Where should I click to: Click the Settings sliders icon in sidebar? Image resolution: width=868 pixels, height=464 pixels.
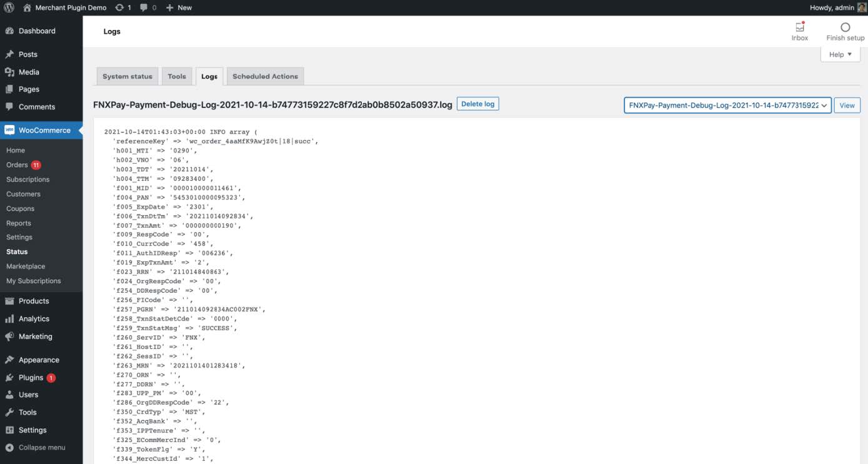coord(9,430)
